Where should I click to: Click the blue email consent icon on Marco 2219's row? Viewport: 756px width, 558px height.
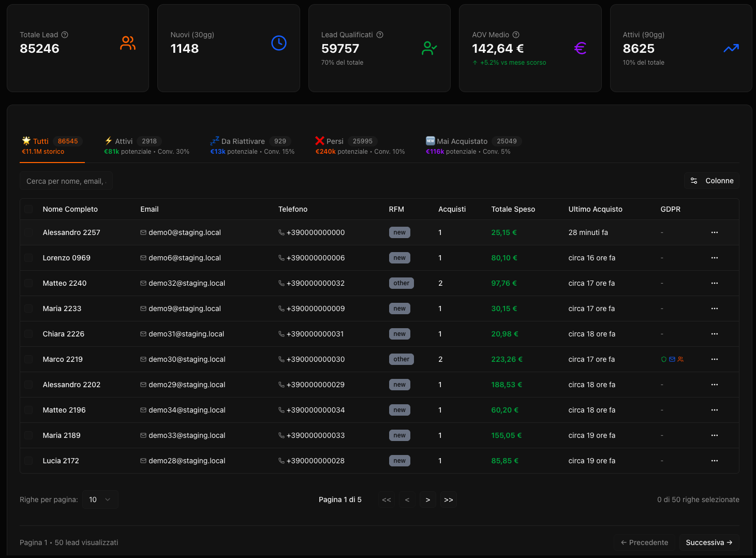[672, 359]
